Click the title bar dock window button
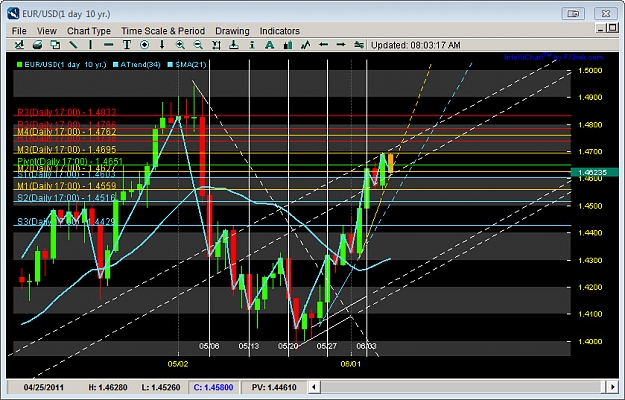Image resolution: width=625 pixels, height=400 pixels. (573, 14)
